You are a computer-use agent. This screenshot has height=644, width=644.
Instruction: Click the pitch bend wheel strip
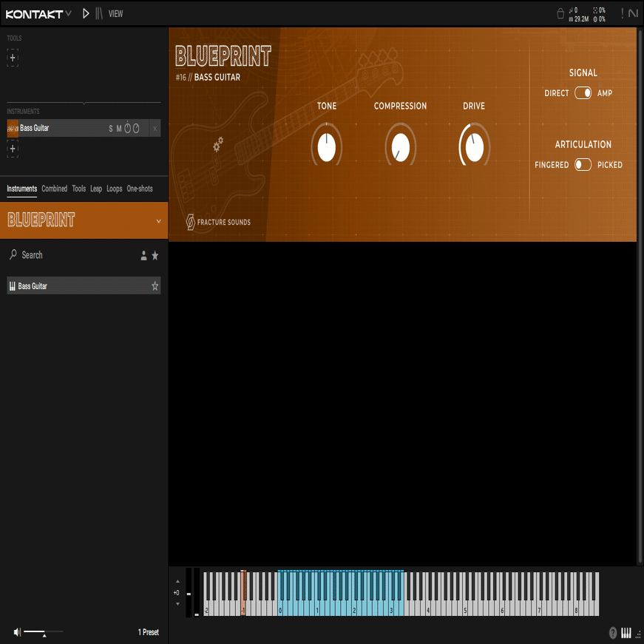[189, 592]
